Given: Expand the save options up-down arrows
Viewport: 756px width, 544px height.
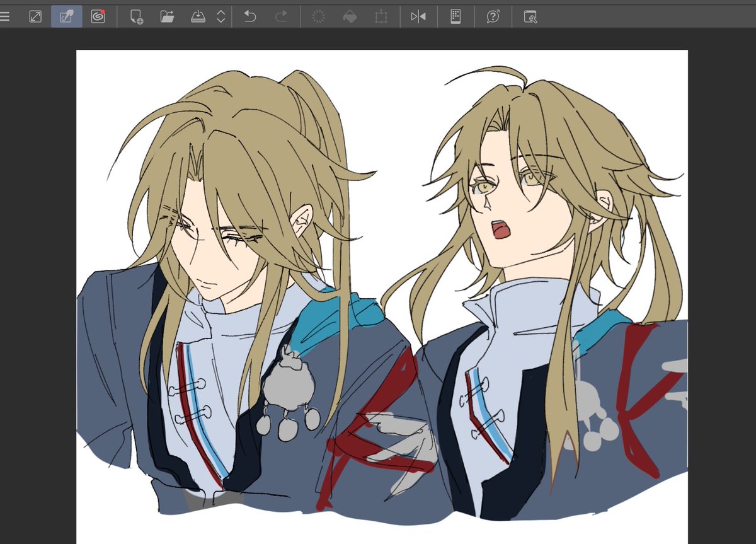Looking at the screenshot, I should (x=220, y=17).
